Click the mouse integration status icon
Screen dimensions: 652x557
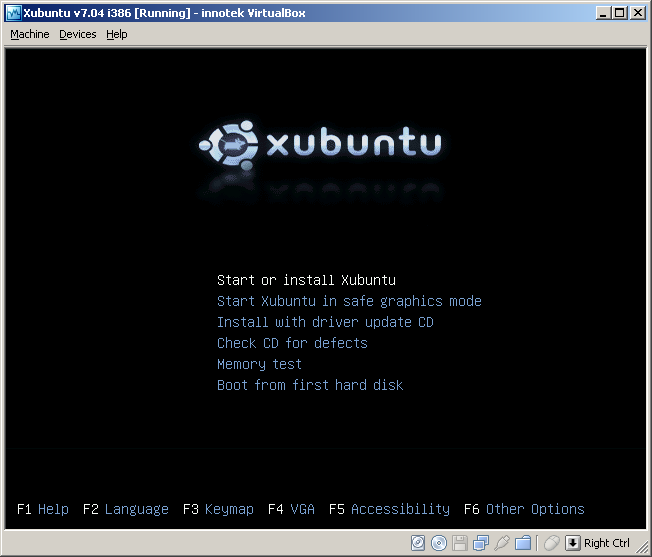[x=552, y=543]
